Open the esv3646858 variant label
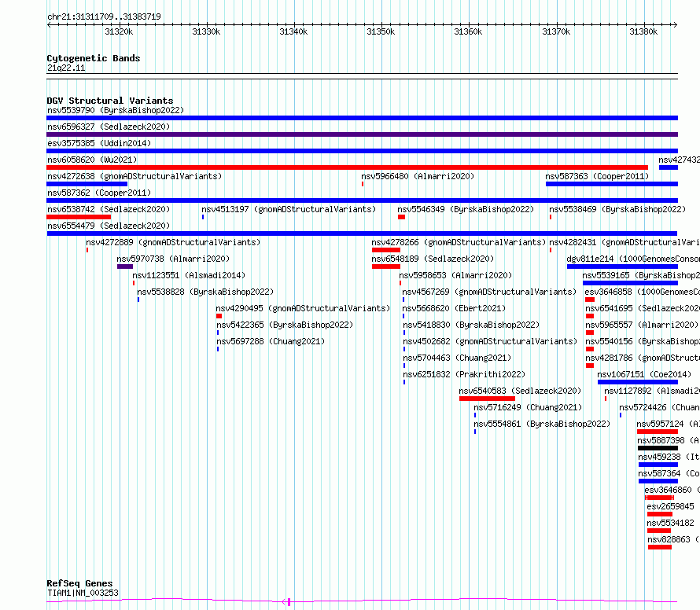 click(643, 292)
